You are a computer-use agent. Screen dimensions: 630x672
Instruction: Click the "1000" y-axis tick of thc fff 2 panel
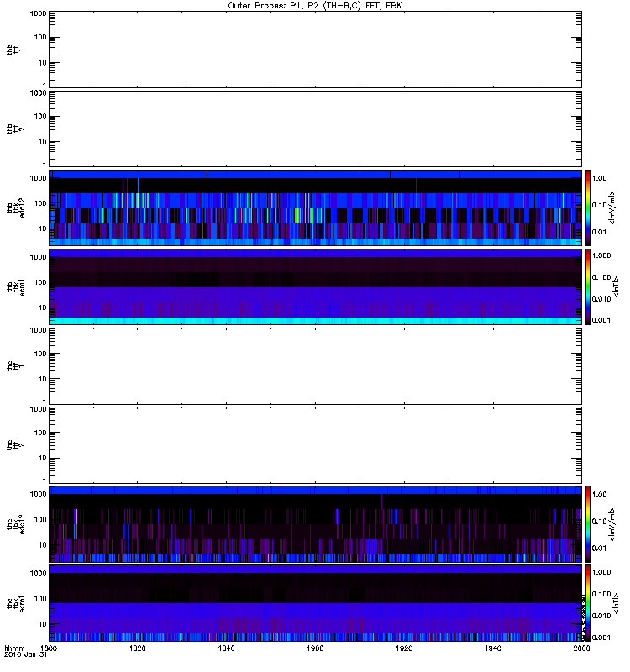coord(38,409)
